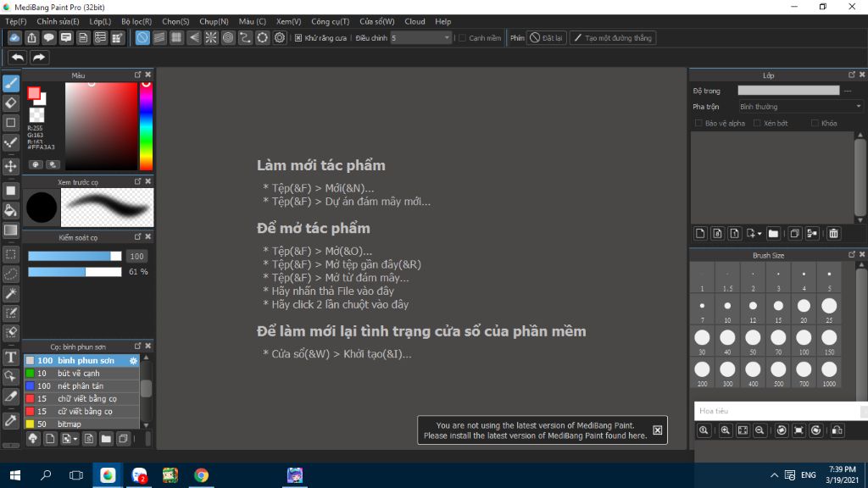Image resolution: width=868 pixels, height=488 pixels.
Task: Enable parallel snap guide
Action: point(159,38)
